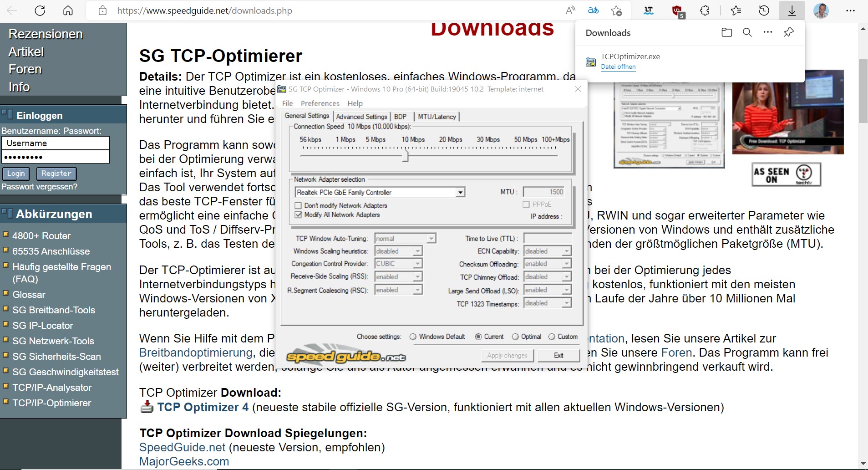Switch to the Advanced Settings tab
This screenshot has width=868, height=470.
361,117
